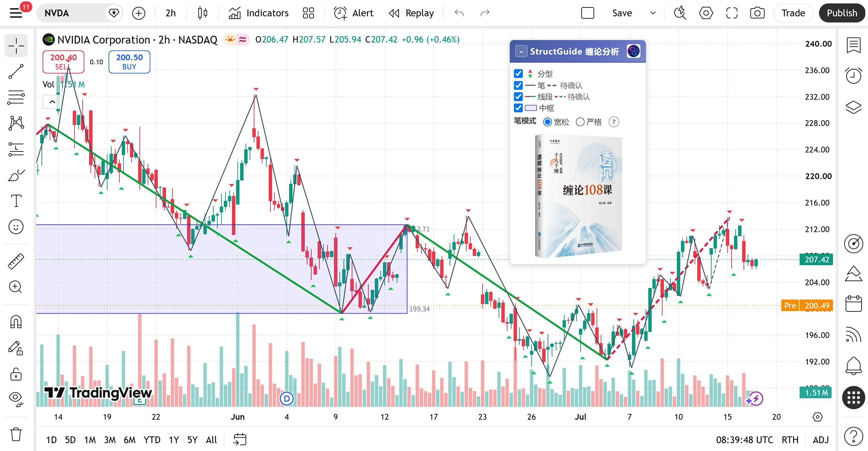Select the 1M time range
This screenshot has width=868, height=451.
click(x=90, y=440)
